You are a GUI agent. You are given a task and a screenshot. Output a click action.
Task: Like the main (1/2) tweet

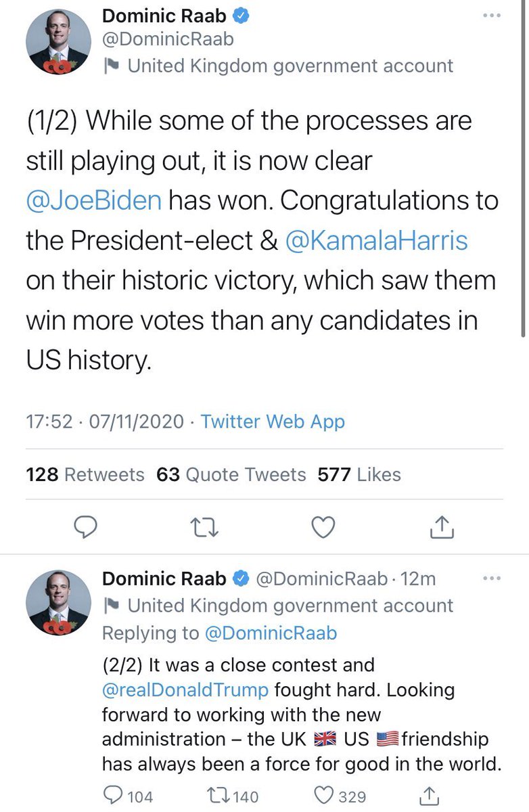tap(323, 527)
